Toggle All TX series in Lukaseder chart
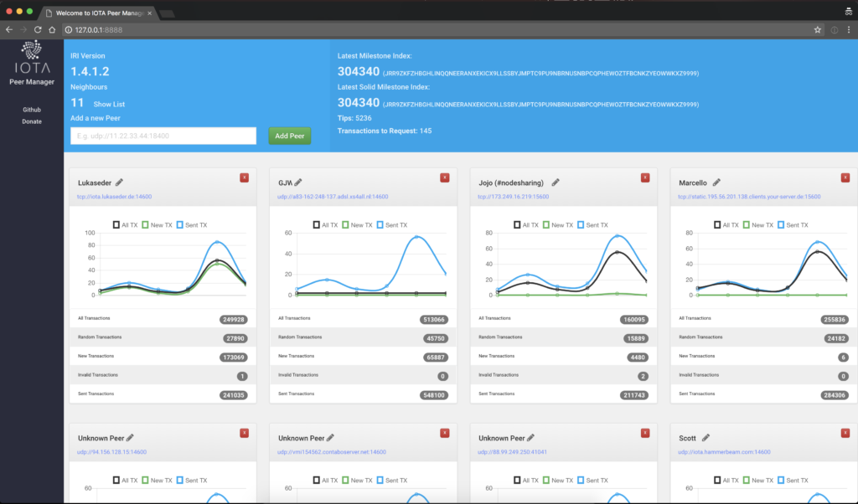The width and height of the screenshot is (858, 504). click(126, 224)
